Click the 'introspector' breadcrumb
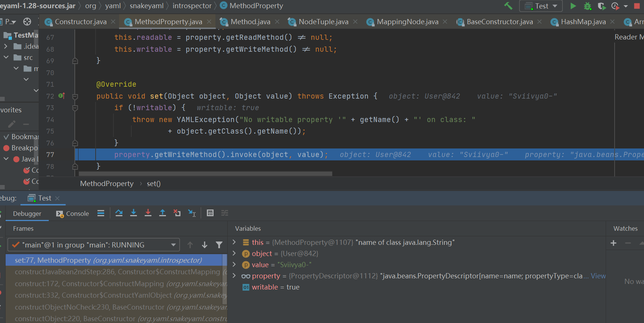 point(192,6)
